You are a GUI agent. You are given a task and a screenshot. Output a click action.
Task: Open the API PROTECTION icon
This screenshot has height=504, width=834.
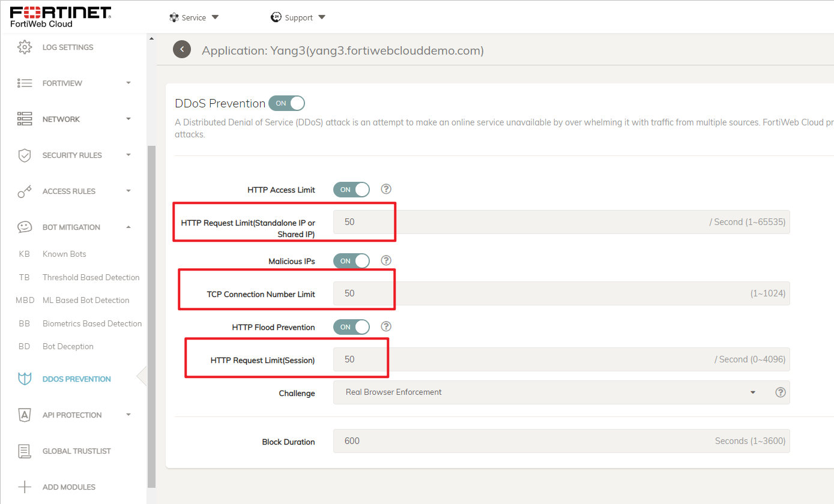pyautogui.click(x=24, y=415)
